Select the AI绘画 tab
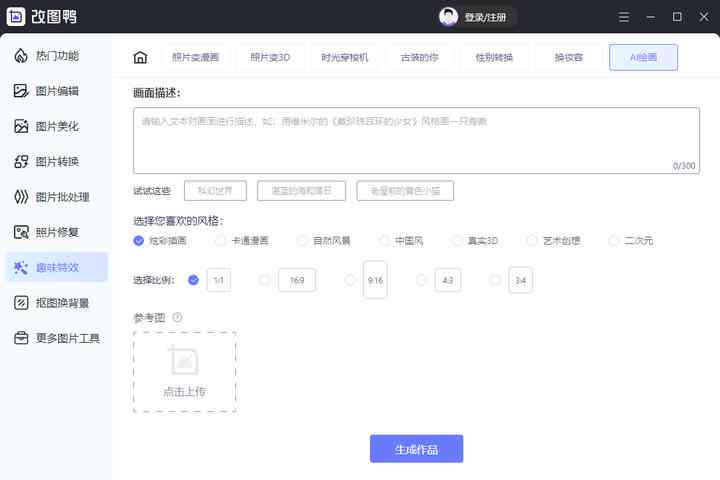720x480 pixels. (643, 57)
